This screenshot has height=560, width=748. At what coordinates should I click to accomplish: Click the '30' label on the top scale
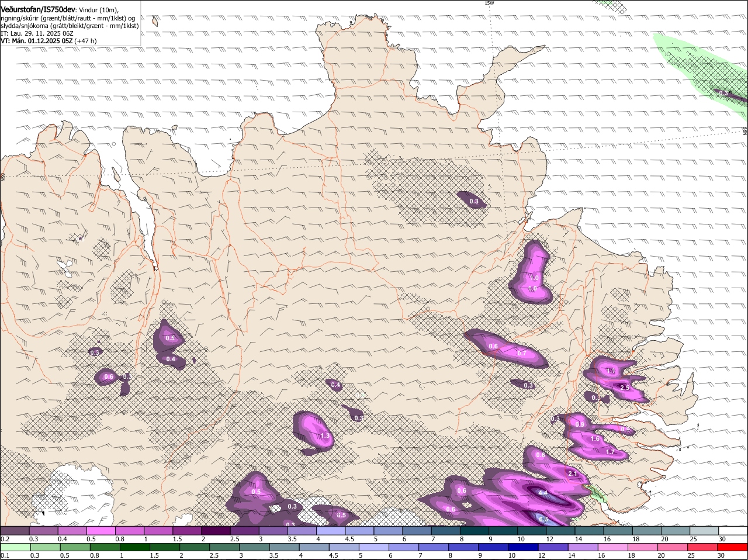(722, 538)
